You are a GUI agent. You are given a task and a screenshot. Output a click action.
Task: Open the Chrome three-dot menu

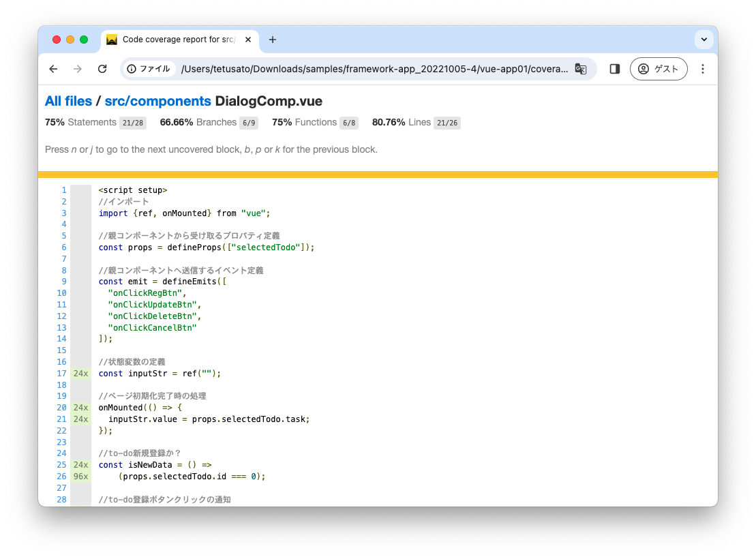pyautogui.click(x=702, y=69)
